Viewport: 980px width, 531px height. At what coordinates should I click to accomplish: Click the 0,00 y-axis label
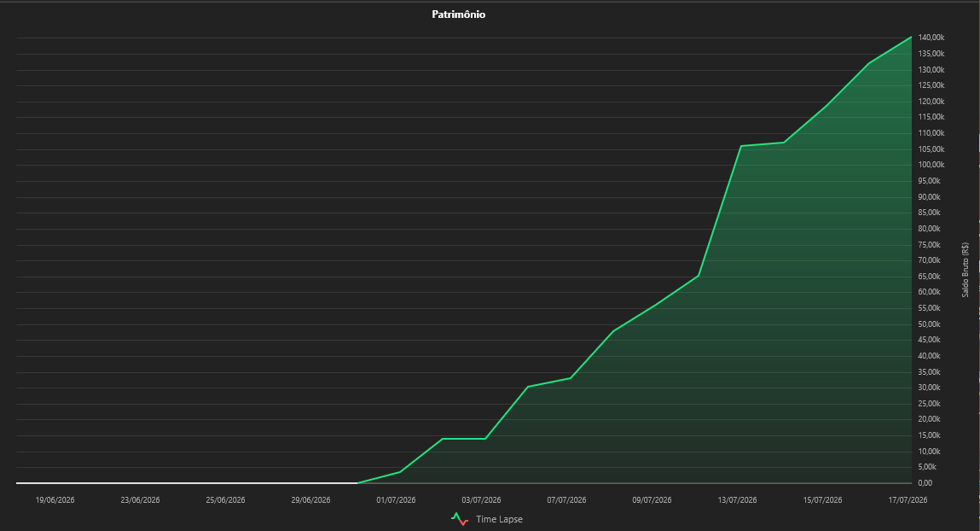pyautogui.click(x=925, y=483)
